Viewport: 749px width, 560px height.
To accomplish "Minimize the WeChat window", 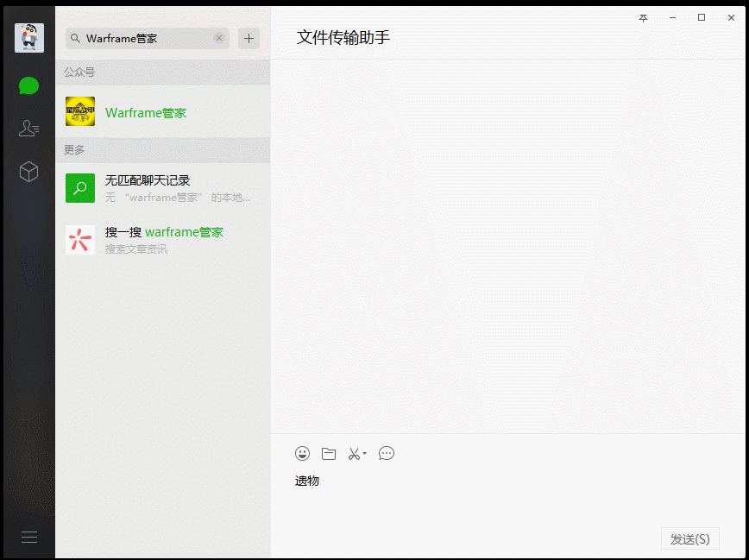I will (672, 17).
